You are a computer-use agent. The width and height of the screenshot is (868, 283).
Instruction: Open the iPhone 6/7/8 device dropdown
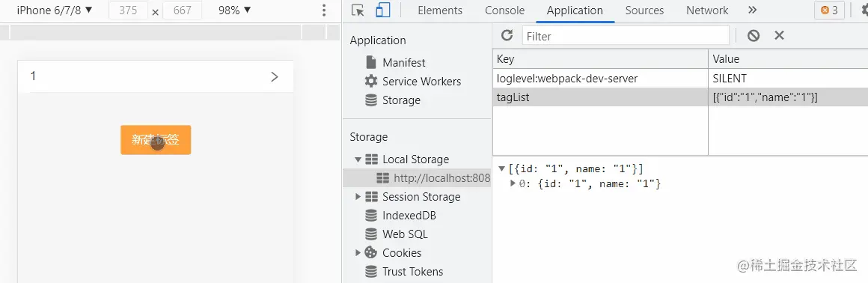pos(54,10)
